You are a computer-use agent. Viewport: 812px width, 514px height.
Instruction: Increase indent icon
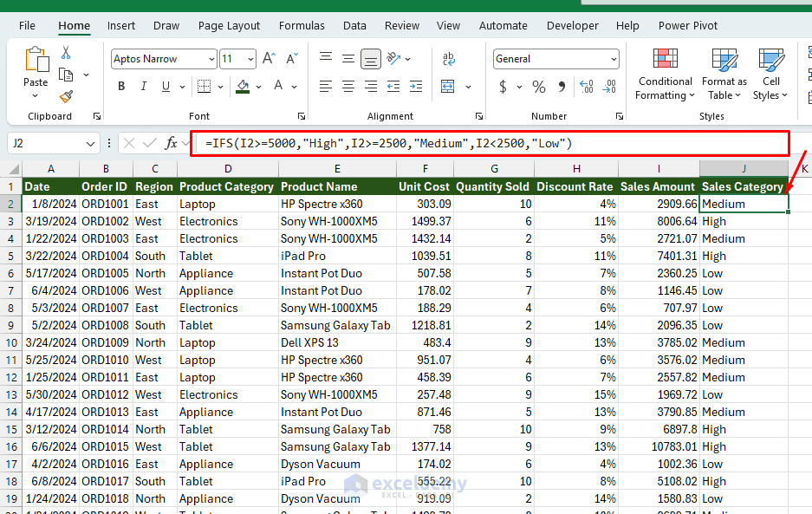(x=416, y=87)
